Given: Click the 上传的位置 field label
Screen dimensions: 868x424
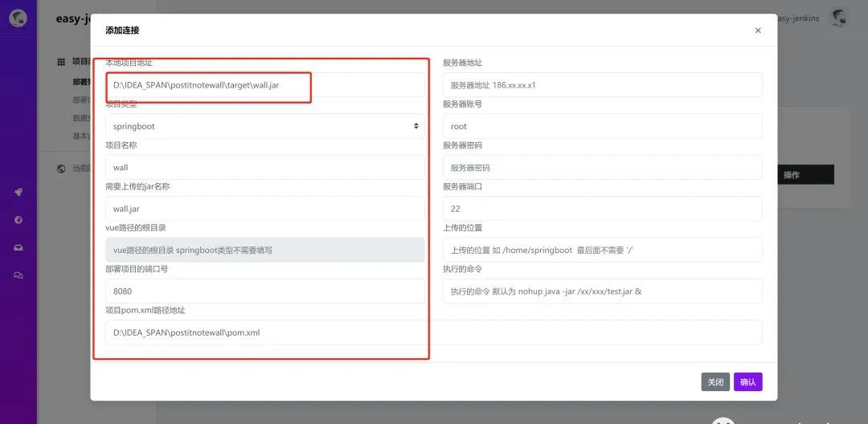Looking at the screenshot, I should (x=462, y=228).
